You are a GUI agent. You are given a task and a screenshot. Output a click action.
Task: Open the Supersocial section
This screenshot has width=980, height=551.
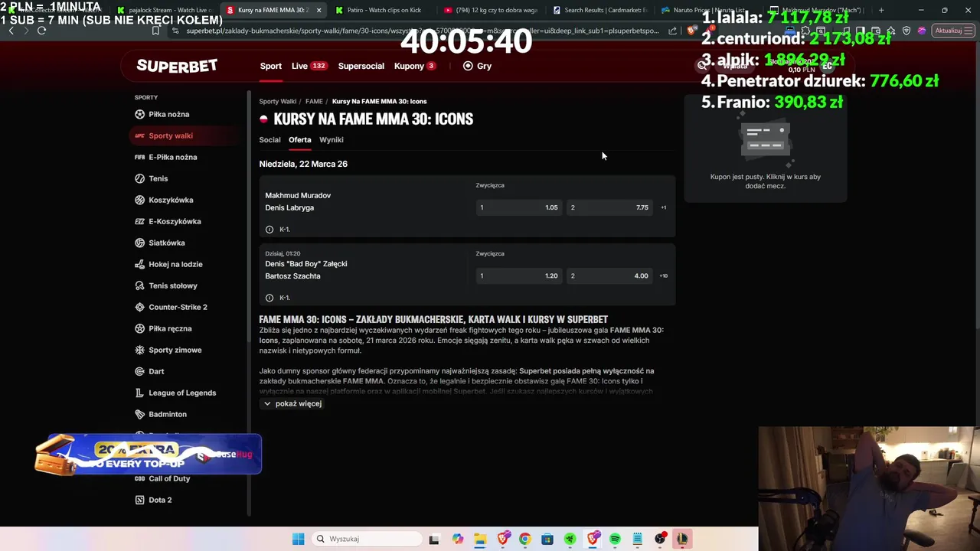pyautogui.click(x=361, y=66)
